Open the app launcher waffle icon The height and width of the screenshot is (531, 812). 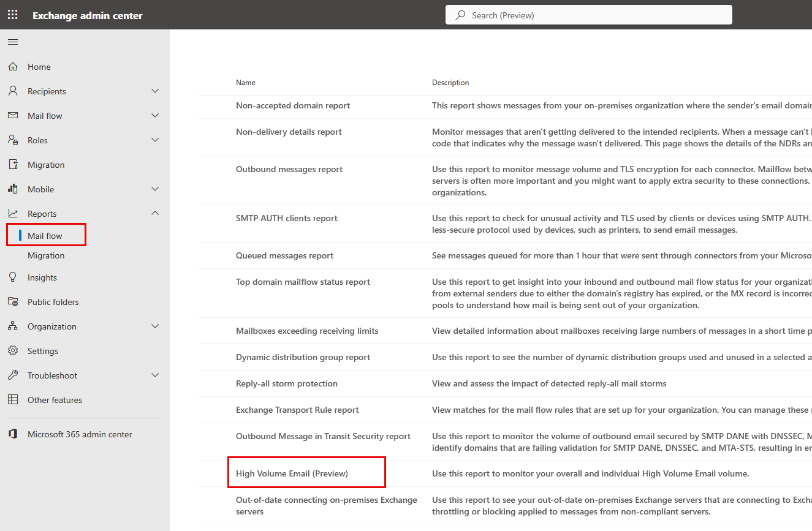(x=12, y=15)
